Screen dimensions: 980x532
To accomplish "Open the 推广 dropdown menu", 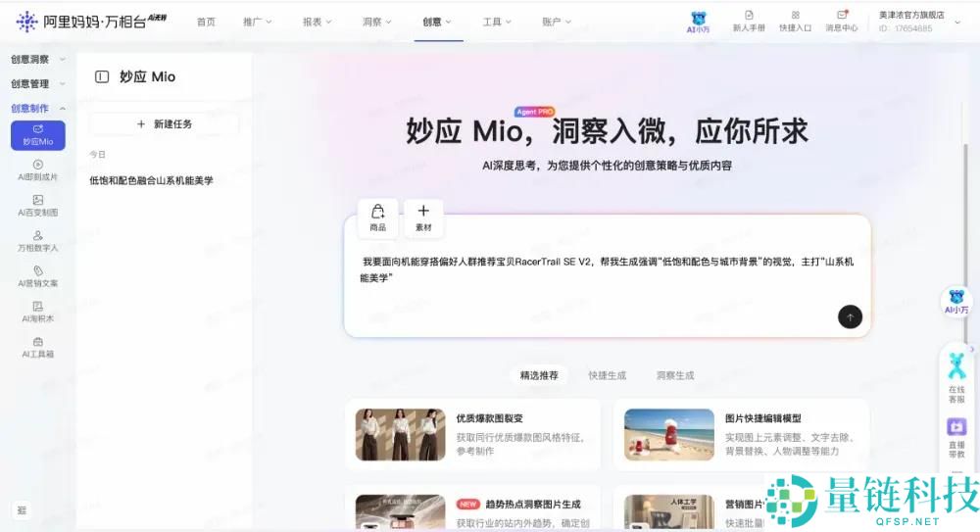I will click(257, 22).
